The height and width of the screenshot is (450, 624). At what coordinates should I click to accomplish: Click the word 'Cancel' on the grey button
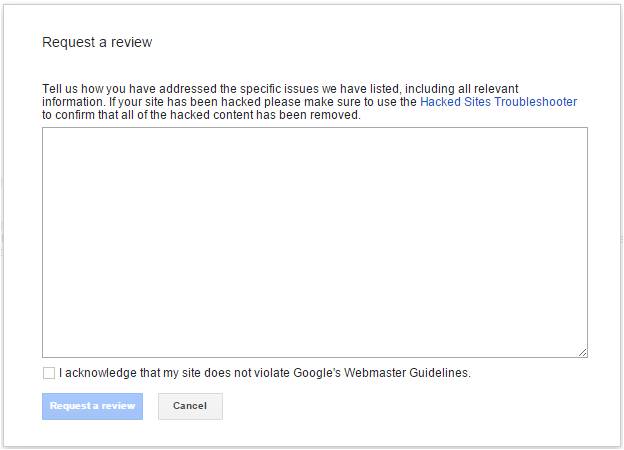190,406
